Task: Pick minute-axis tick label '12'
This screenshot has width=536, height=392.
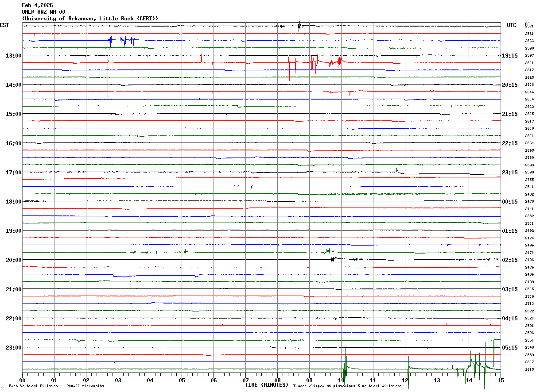Action: tap(405, 380)
